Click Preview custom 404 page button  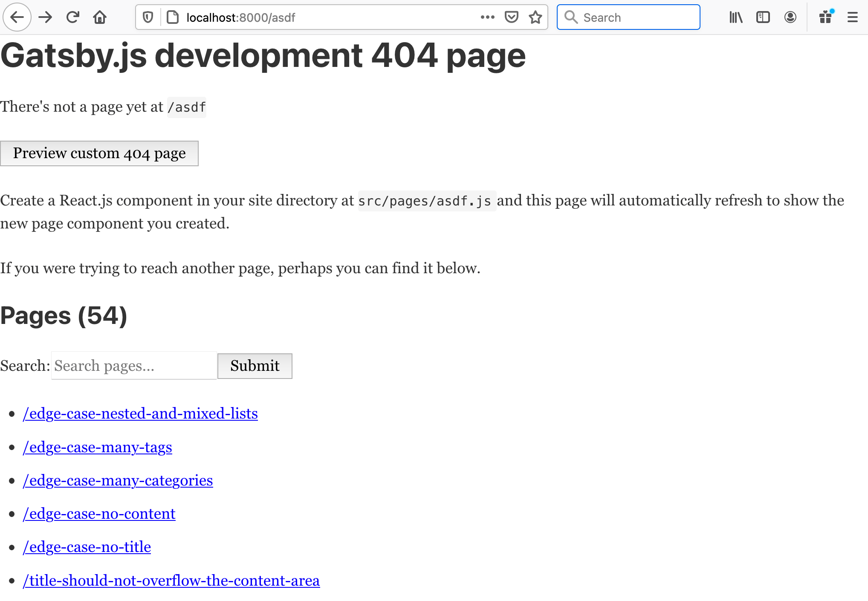99,153
